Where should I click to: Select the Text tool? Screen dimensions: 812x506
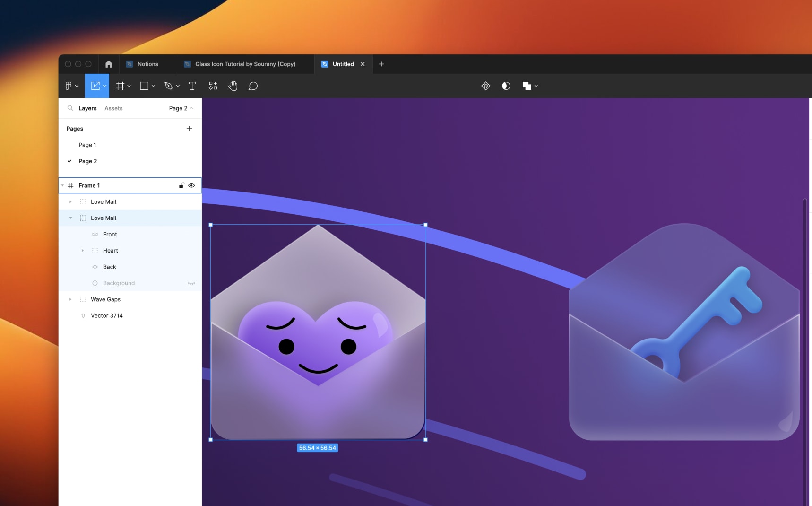pyautogui.click(x=192, y=86)
